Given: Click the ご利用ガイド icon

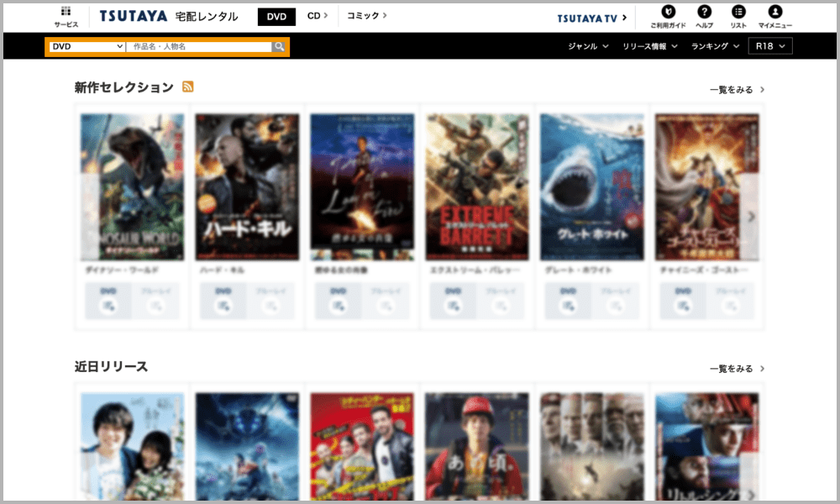Looking at the screenshot, I should tap(668, 12).
